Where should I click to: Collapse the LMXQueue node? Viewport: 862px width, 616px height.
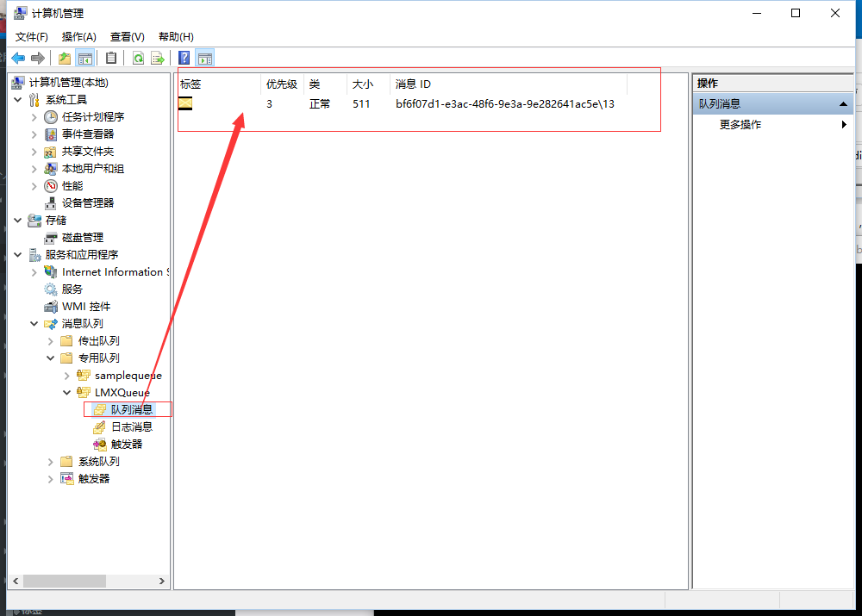67,392
